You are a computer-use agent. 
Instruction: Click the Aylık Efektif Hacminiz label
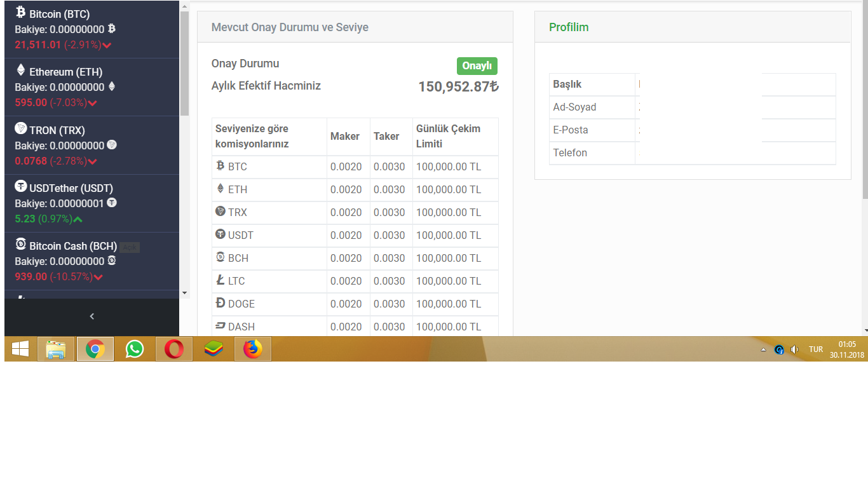pyautogui.click(x=266, y=86)
